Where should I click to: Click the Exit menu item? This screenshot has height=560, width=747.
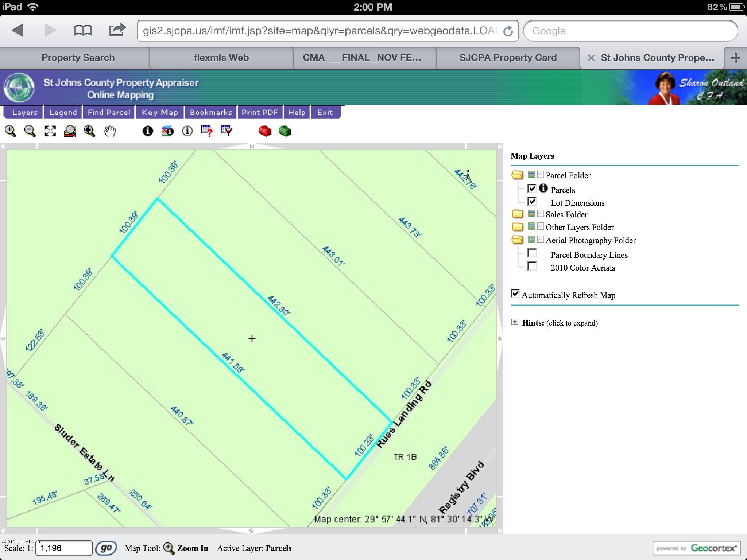[x=325, y=112]
